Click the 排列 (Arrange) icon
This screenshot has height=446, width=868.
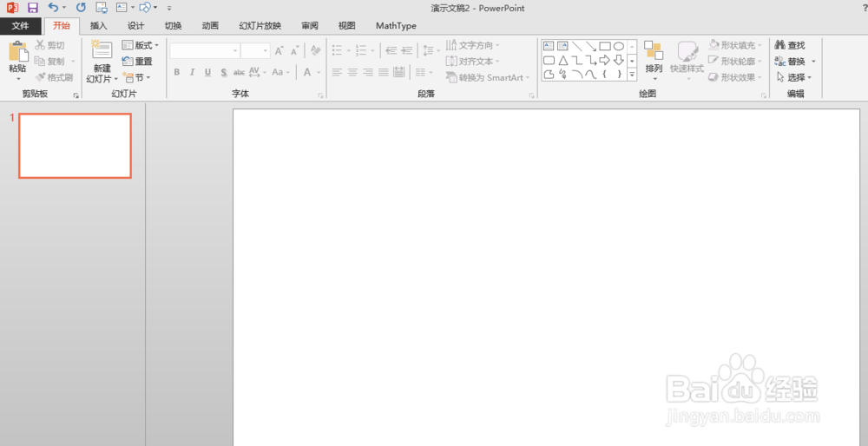tap(654, 51)
